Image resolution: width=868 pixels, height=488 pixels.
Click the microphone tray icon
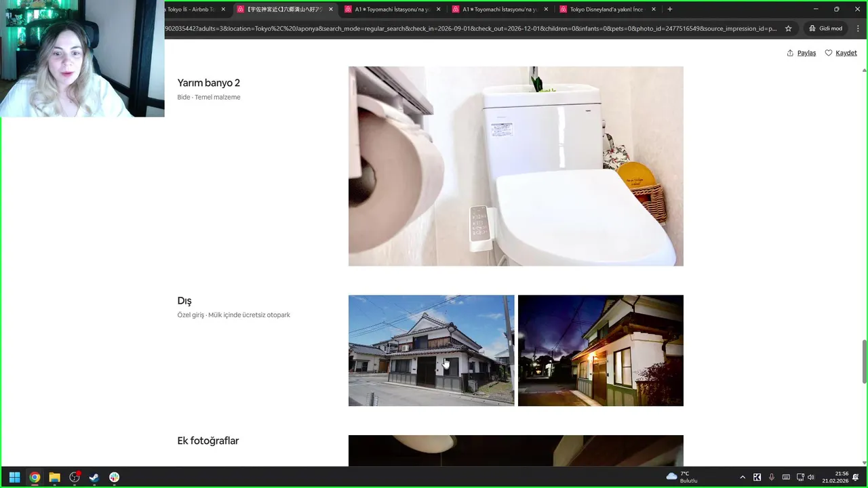pyautogui.click(x=772, y=477)
